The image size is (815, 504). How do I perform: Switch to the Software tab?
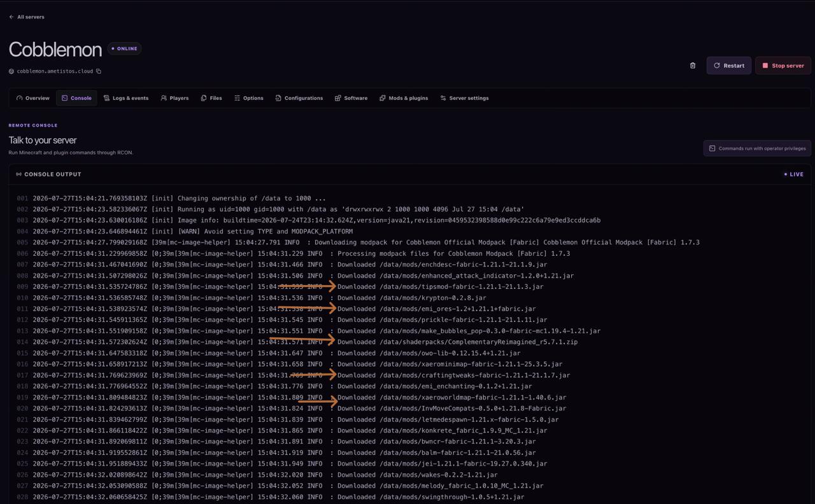[x=351, y=98]
